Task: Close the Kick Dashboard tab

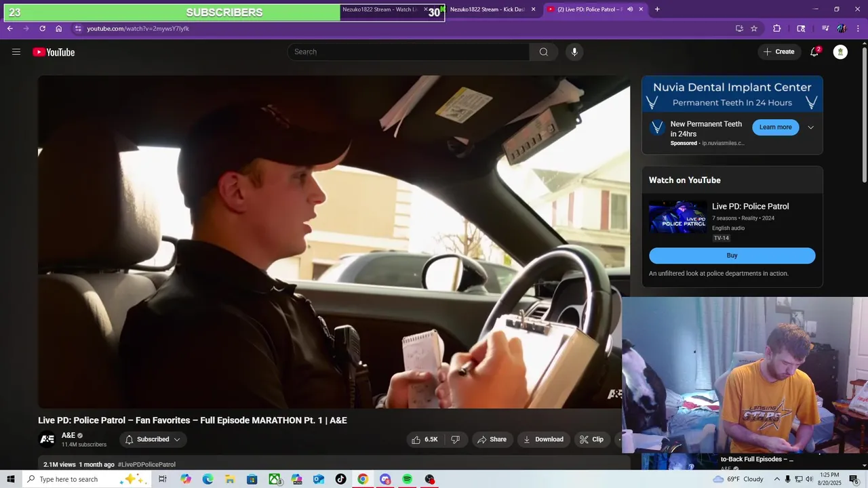Action: (x=533, y=9)
